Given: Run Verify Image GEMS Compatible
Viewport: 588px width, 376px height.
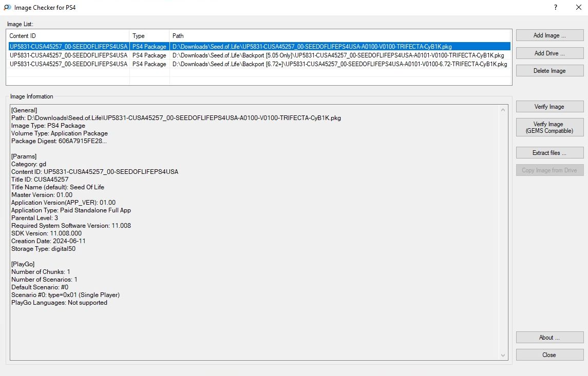Looking at the screenshot, I should pyautogui.click(x=549, y=127).
